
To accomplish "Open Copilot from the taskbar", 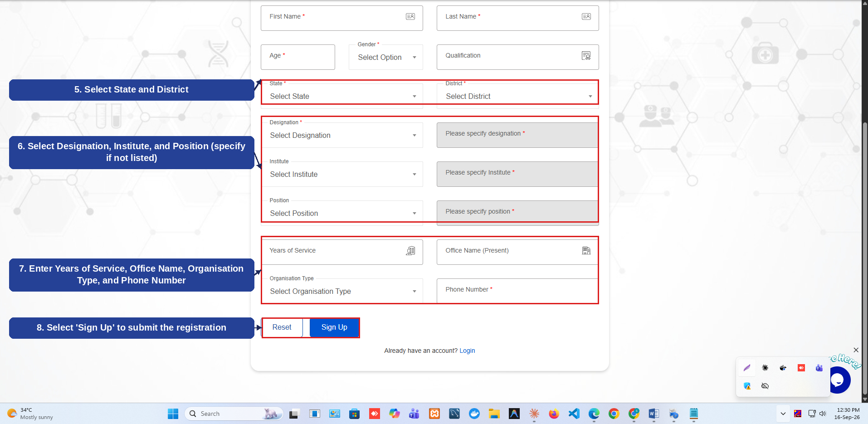I will (394, 414).
